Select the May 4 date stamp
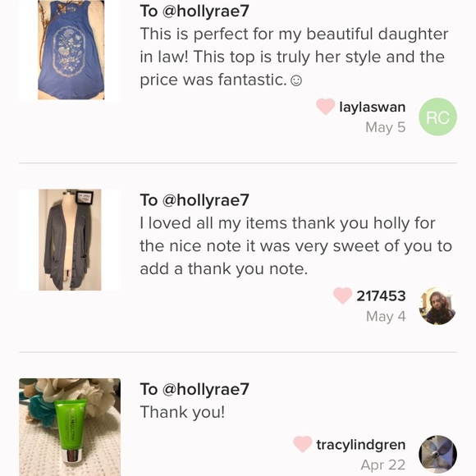Image resolution: width=476 pixels, height=476 pixels. 386,316
